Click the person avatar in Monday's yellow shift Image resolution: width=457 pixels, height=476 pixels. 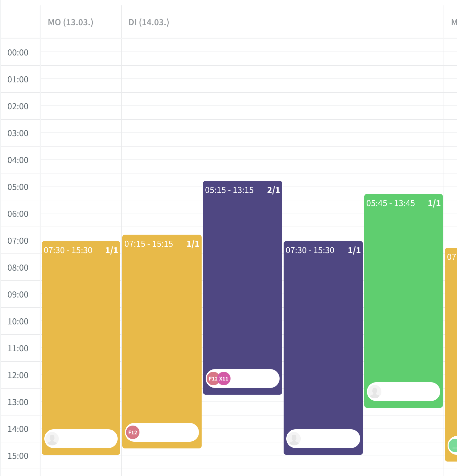coord(52,438)
